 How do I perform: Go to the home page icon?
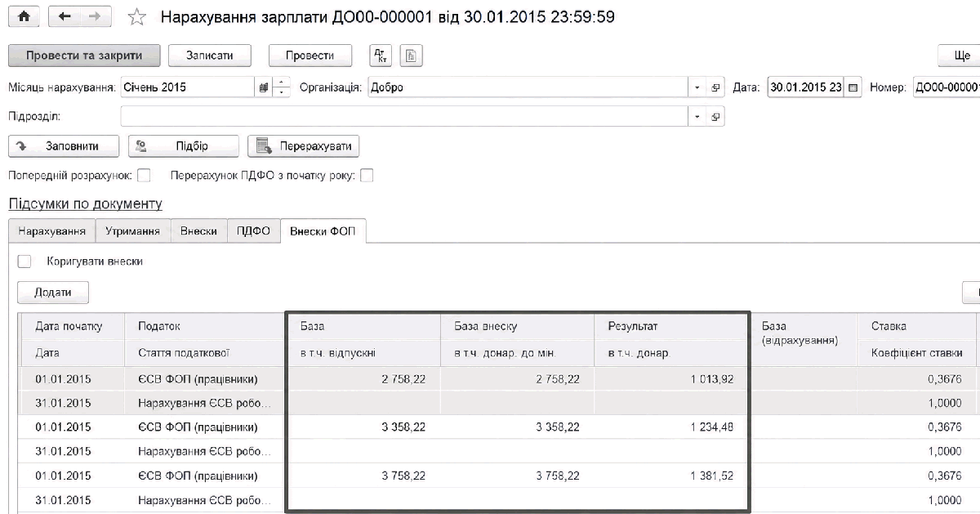24,16
